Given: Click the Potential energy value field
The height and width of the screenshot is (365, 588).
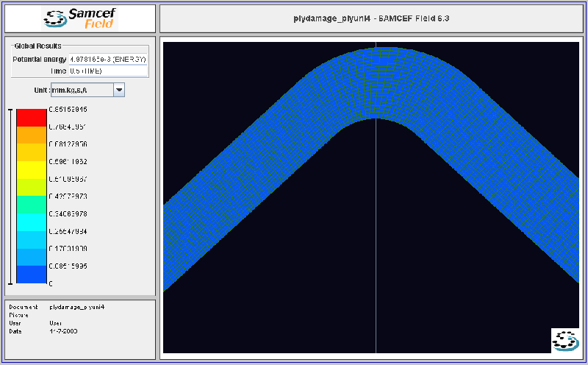Looking at the screenshot, I should coord(108,59).
